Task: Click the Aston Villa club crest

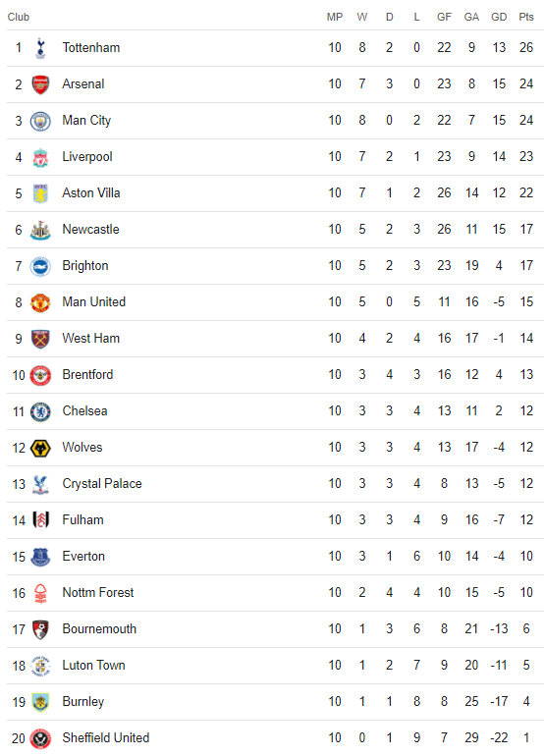Action: click(40, 193)
